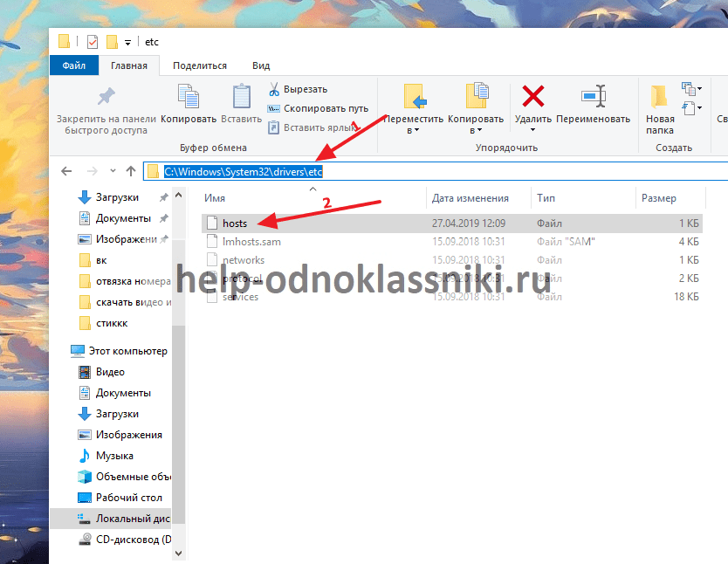Open the File (Файл) tab
Screen dimensions: 728x564
(74, 65)
